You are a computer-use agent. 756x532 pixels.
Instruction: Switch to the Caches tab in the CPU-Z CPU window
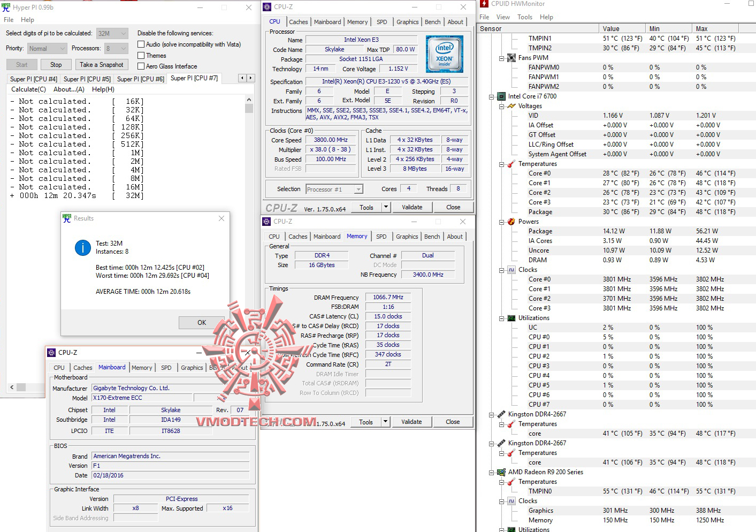click(298, 22)
